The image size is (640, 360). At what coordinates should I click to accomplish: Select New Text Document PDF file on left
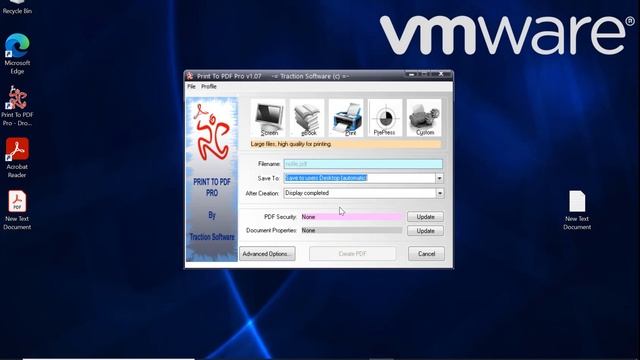click(x=17, y=210)
